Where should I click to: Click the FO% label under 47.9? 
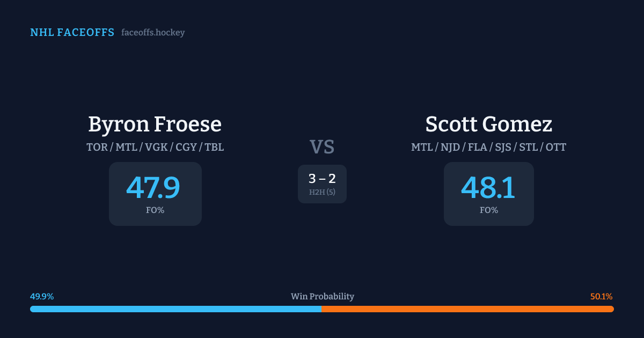pos(155,210)
